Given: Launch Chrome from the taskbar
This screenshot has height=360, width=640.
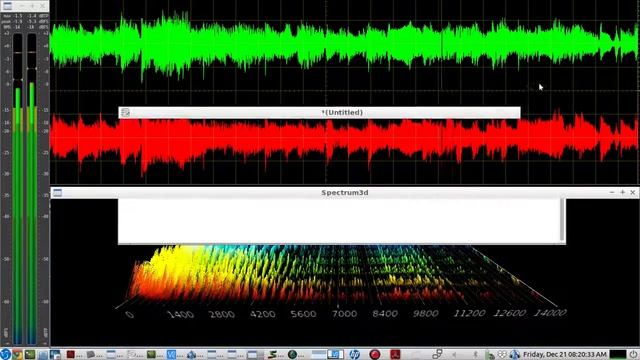Looking at the screenshot, I should click(x=17, y=354).
